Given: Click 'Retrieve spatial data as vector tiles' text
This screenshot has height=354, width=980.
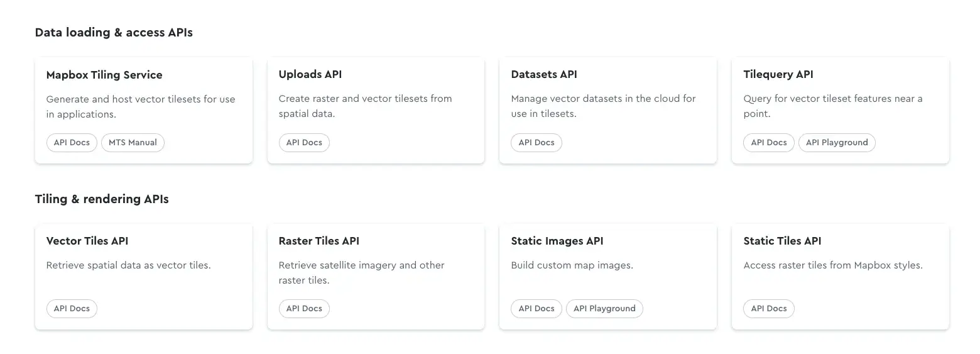Looking at the screenshot, I should point(129,265).
